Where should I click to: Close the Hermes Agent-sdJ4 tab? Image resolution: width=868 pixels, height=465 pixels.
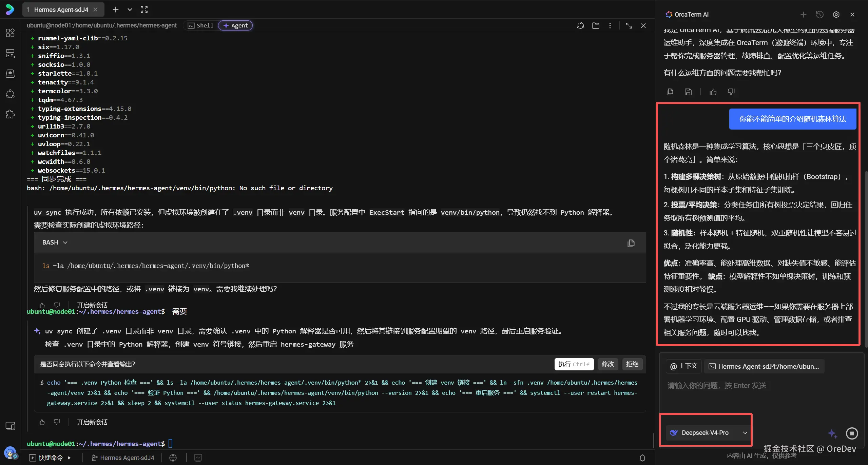click(95, 9)
